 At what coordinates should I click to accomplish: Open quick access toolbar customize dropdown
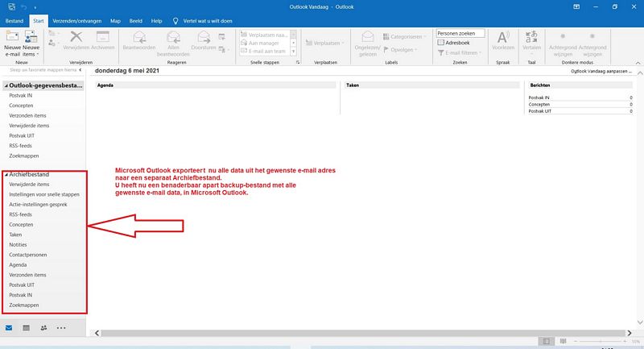[35, 7]
